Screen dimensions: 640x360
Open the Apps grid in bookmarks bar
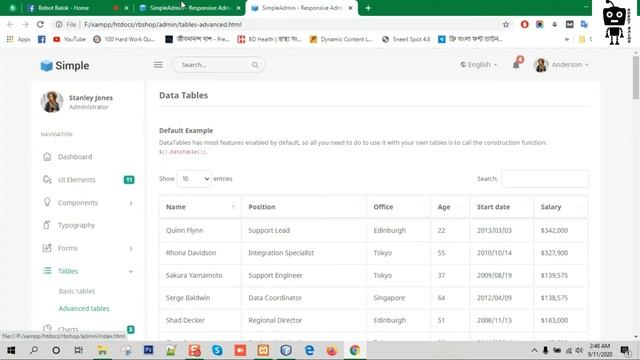click(18, 39)
